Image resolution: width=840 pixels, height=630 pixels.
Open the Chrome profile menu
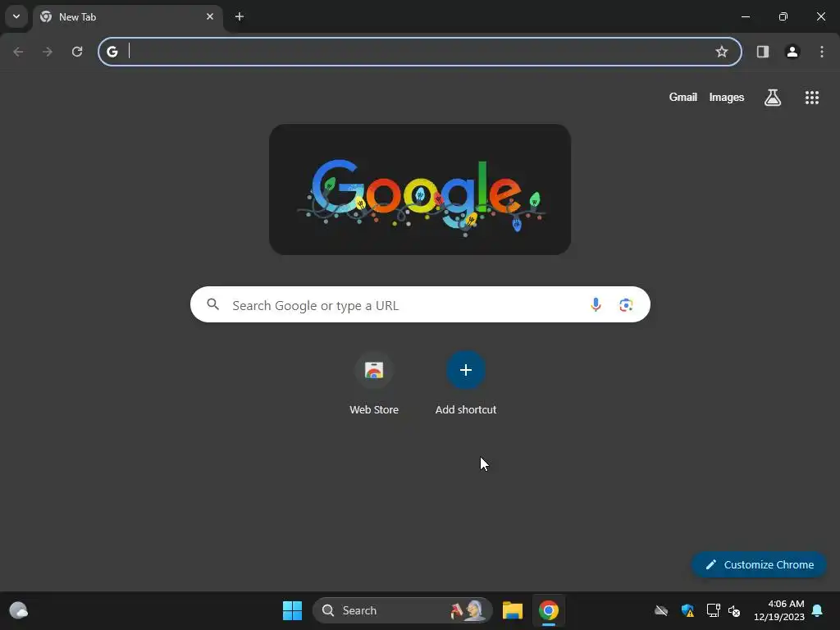tap(792, 52)
